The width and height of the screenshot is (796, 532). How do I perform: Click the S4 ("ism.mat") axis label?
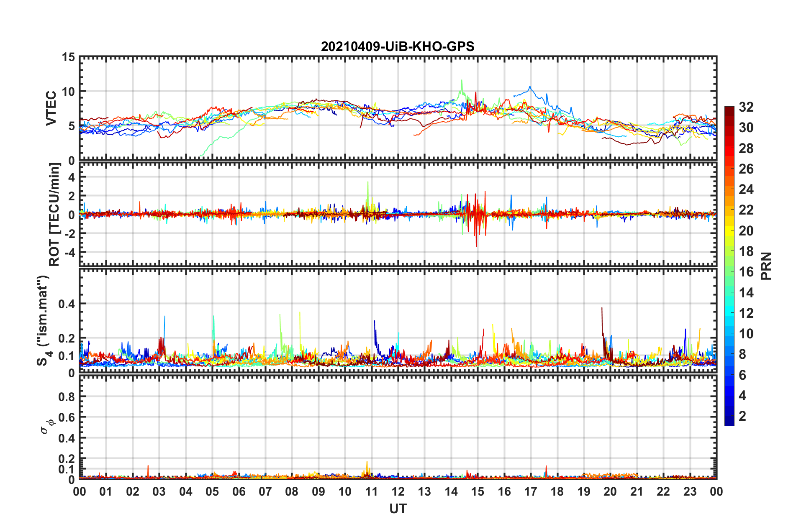[x=44, y=320]
